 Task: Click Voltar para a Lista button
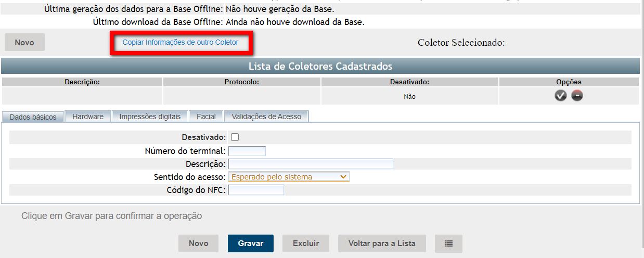pyautogui.click(x=381, y=243)
